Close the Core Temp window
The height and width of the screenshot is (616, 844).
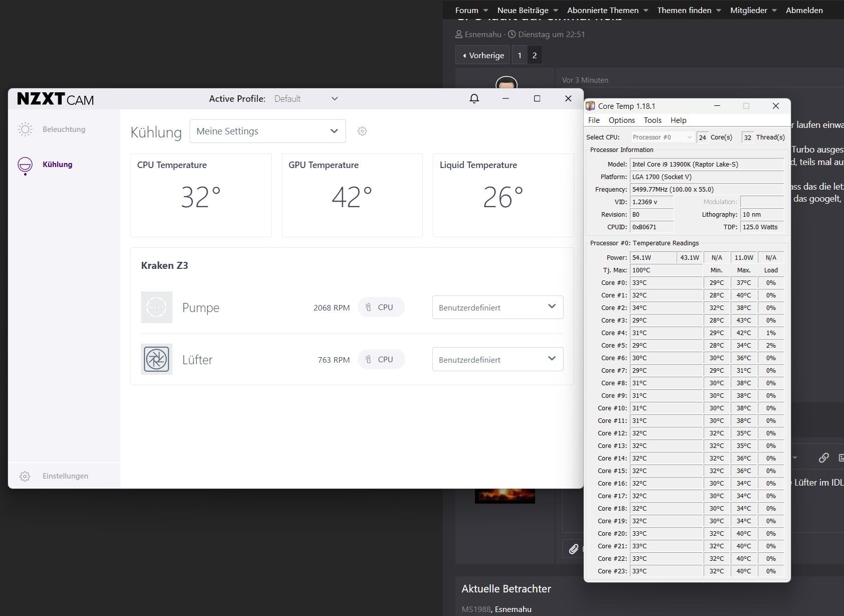775,106
